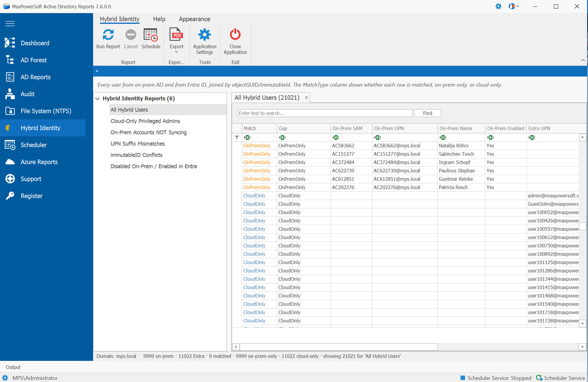Screen dimensions: 588x382
Task: Open the blue bar quick-access dropdown arrow
Action: (97, 71)
